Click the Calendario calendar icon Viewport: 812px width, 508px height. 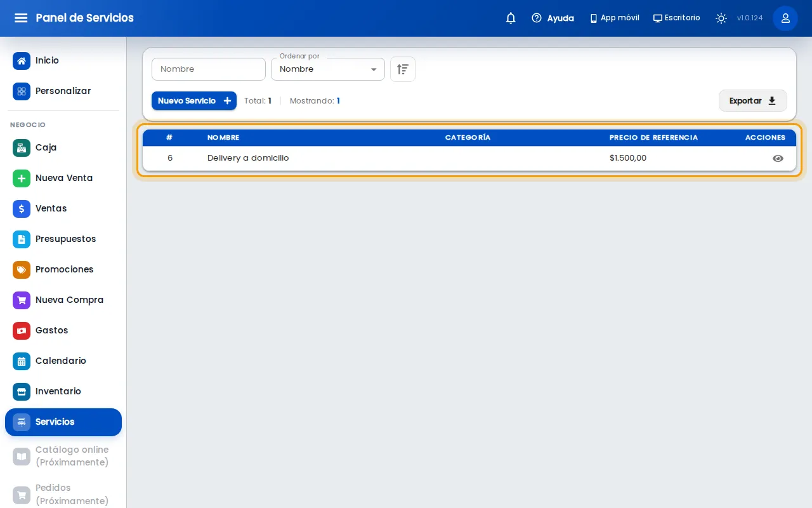pyautogui.click(x=22, y=361)
